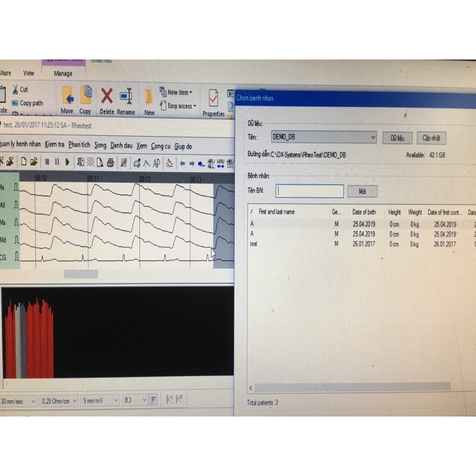476x476 pixels.
Task: Click Properties icon in Explorer ribbon
Action: coord(214,98)
